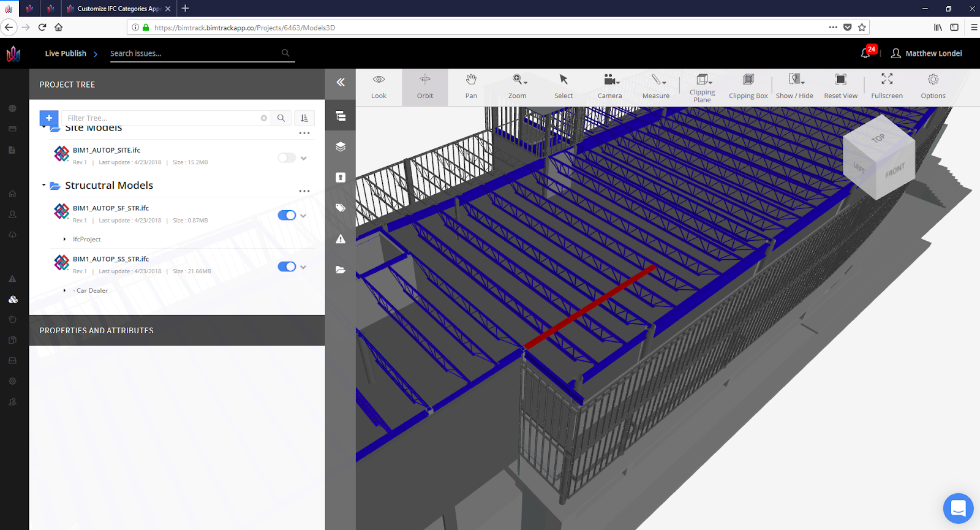The height and width of the screenshot is (530, 980).
Task: Open notifications bell with 24 badge
Action: point(867,53)
